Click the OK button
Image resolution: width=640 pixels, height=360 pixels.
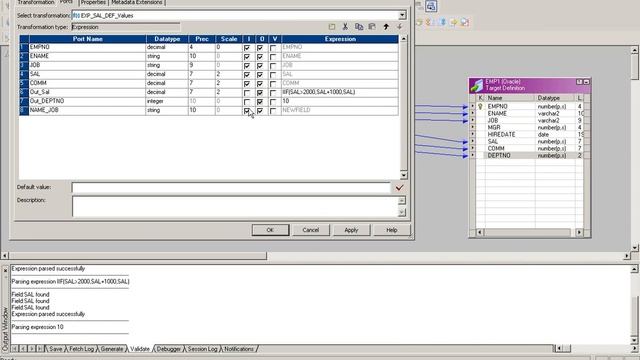tap(270, 230)
